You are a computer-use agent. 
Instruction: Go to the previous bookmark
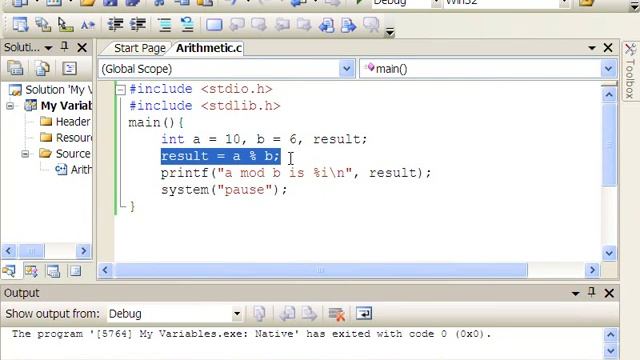(237, 25)
